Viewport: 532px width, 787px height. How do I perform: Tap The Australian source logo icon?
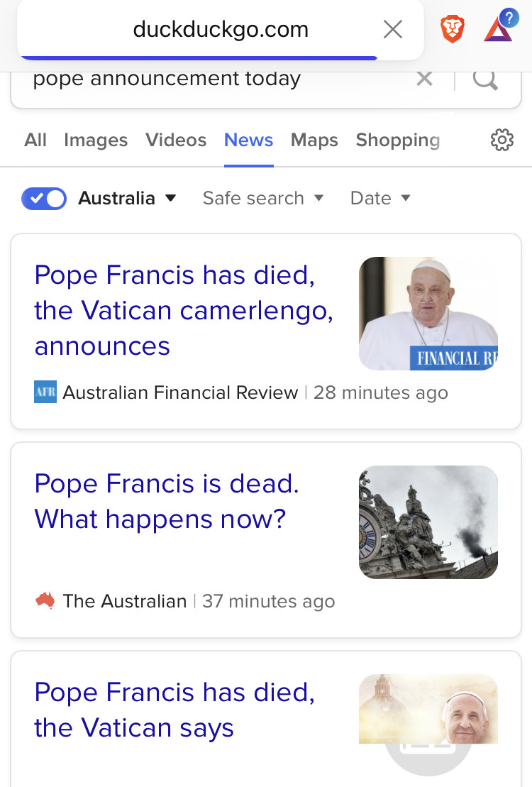point(45,601)
